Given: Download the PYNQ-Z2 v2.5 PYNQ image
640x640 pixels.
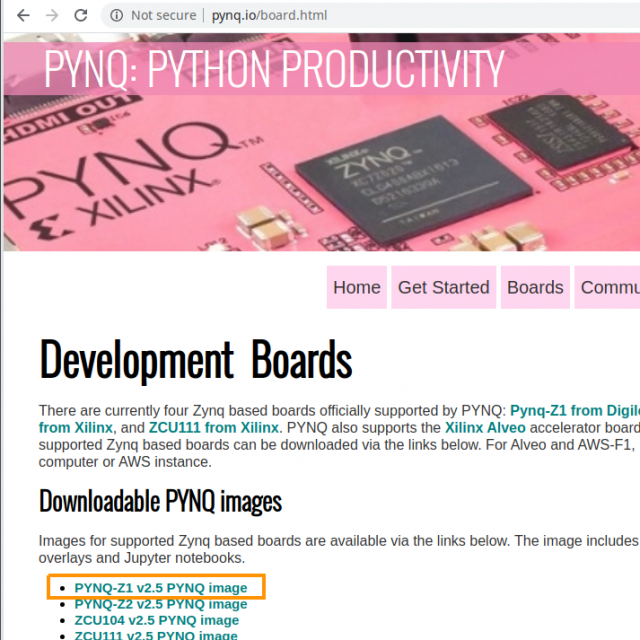Looking at the screenshot, I should [160, 604].
